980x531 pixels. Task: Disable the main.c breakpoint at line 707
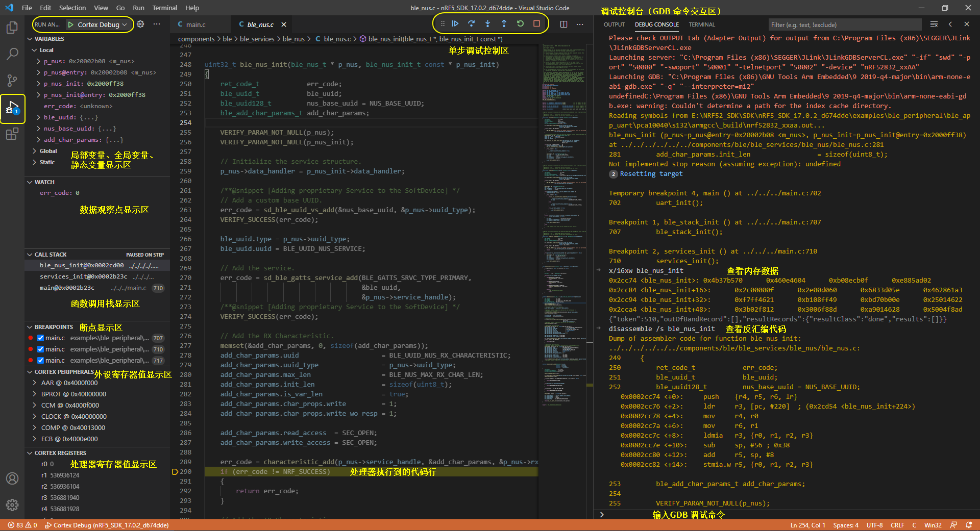pyautogui.click(x=40, y=338)
